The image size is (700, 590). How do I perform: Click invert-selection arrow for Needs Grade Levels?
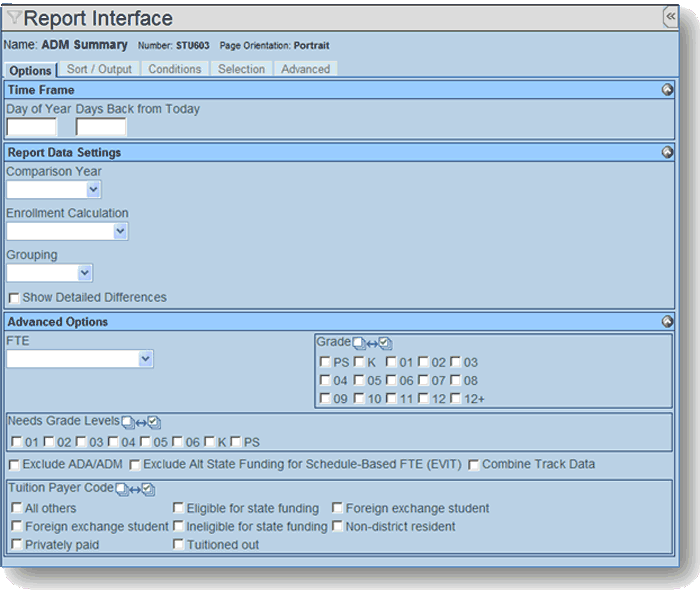pos(141,423)
